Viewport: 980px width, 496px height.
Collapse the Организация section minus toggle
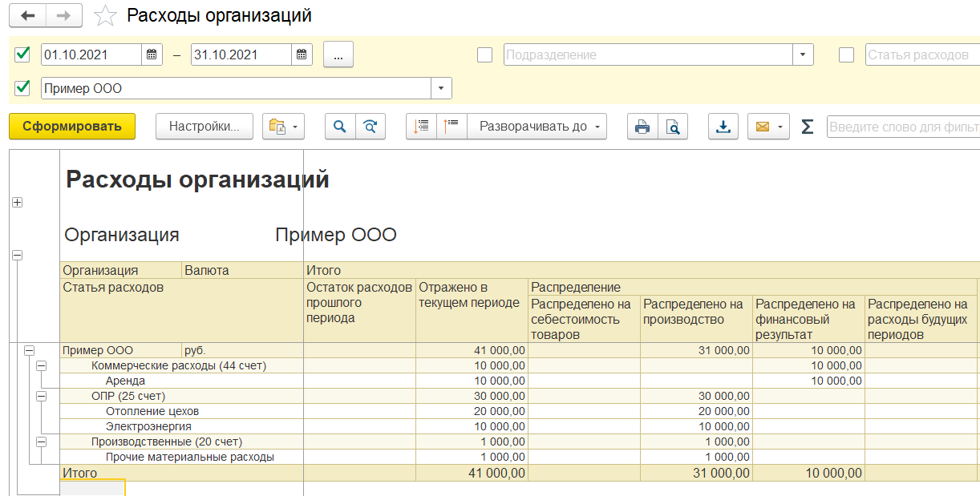pyautogui.click(x=18, y=255)
